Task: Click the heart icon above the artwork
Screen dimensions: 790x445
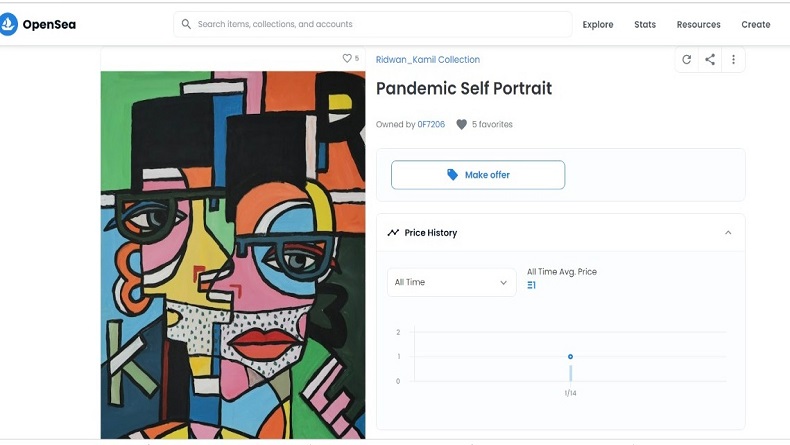Action: 347,59
